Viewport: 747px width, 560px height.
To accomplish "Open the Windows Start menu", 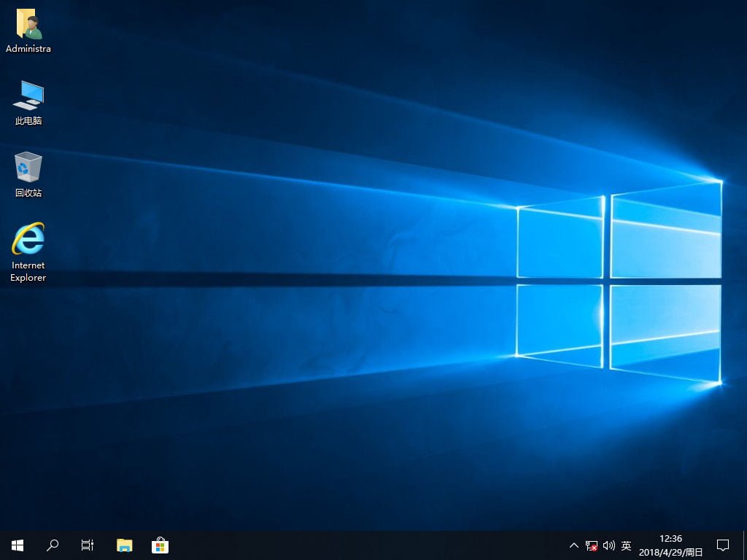I will (18, 545).
